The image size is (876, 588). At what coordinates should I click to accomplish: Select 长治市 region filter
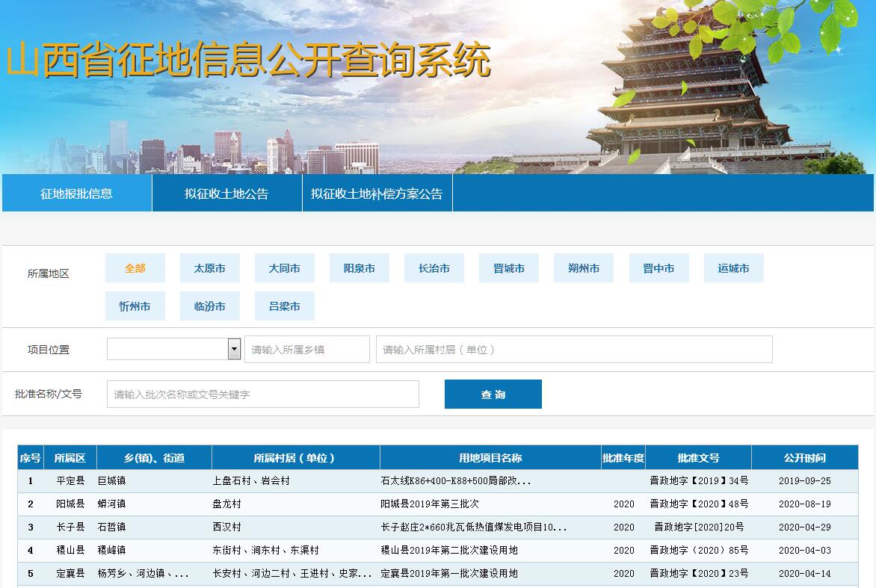[434, 268]
